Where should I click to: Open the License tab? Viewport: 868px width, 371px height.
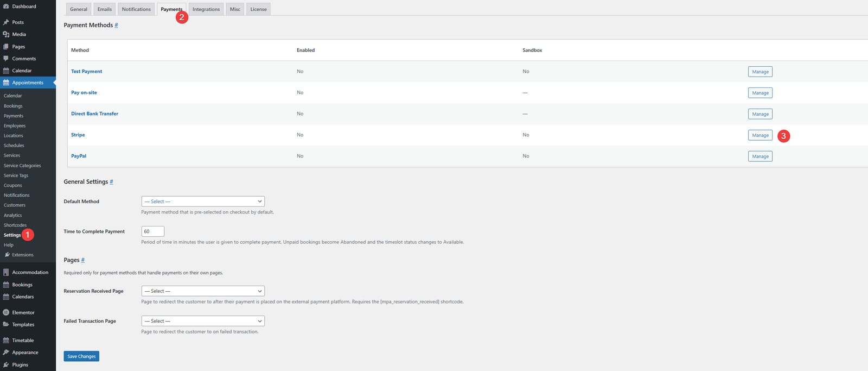click(258, 9)
